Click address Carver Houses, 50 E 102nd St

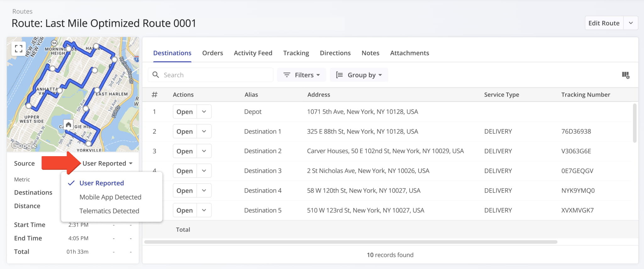click(x=385, y=151)
